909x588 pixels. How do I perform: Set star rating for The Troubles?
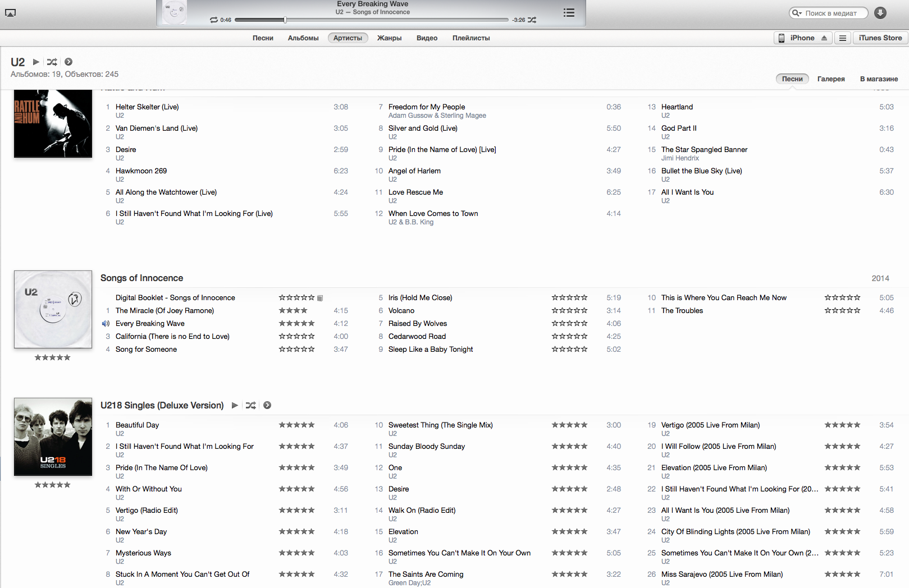point(843,311)
